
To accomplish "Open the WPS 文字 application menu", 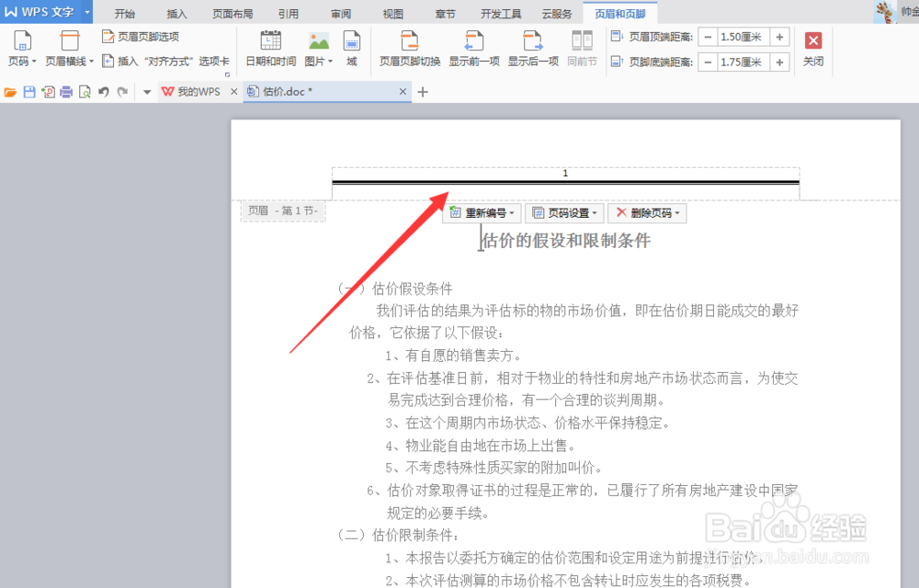I will pyautogui.click(x=40, y=12).
